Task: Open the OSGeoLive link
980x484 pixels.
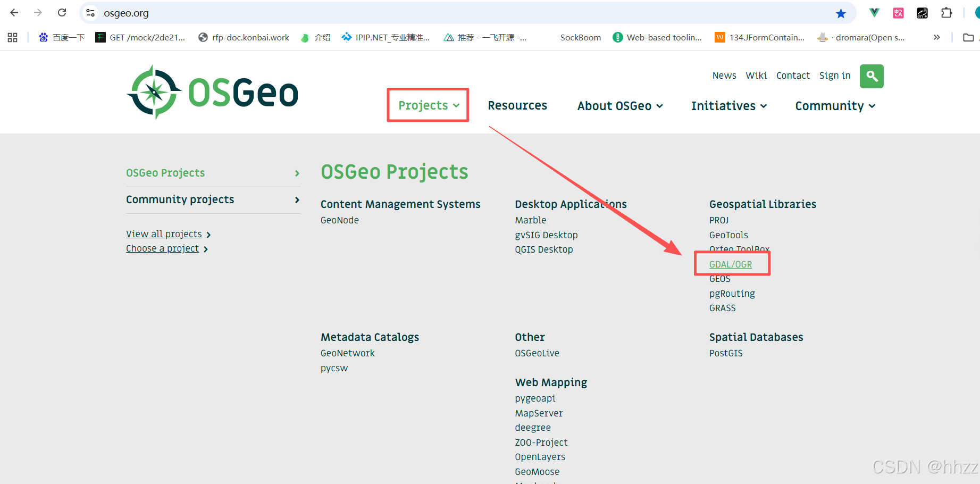Action: click(x=537, y=353)
